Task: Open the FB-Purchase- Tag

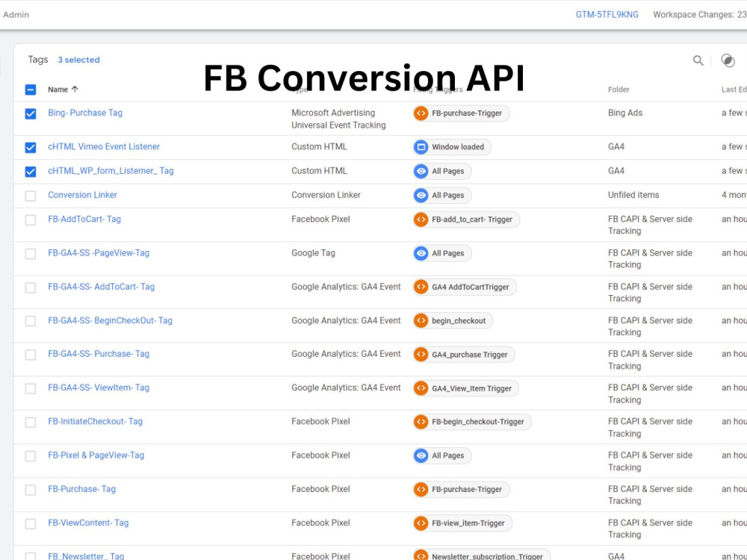Action: pyautogui.click(x=82, y=489)
